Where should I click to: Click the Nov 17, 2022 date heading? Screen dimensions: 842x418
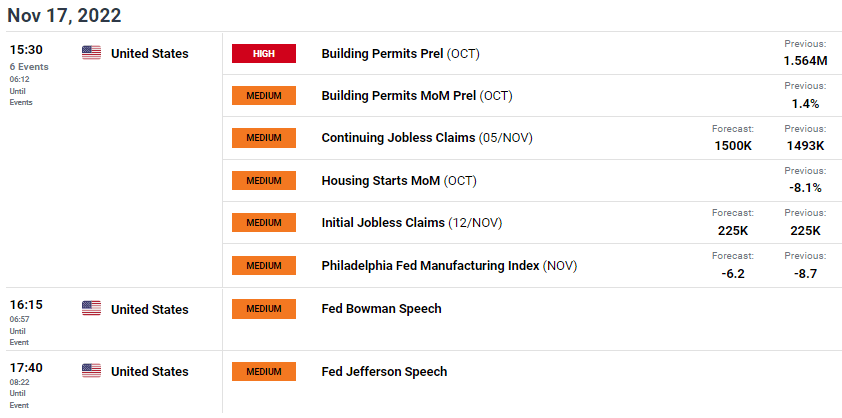[64, 15]
